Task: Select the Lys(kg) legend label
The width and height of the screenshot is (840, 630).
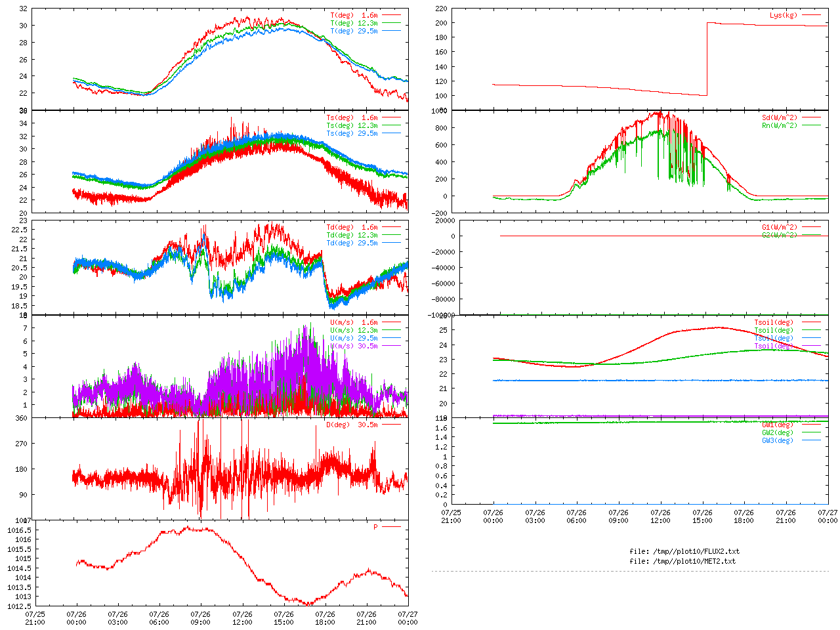Action: [784, 15]
